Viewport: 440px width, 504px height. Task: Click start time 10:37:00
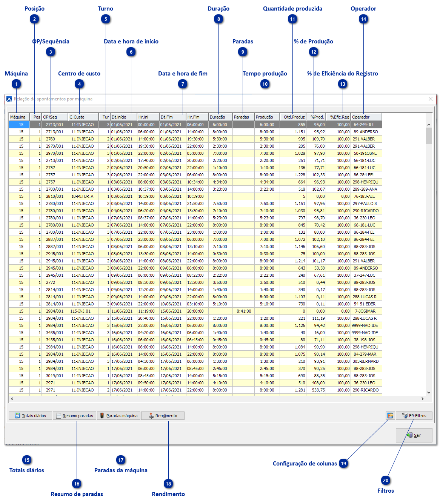tap(148, 189)
